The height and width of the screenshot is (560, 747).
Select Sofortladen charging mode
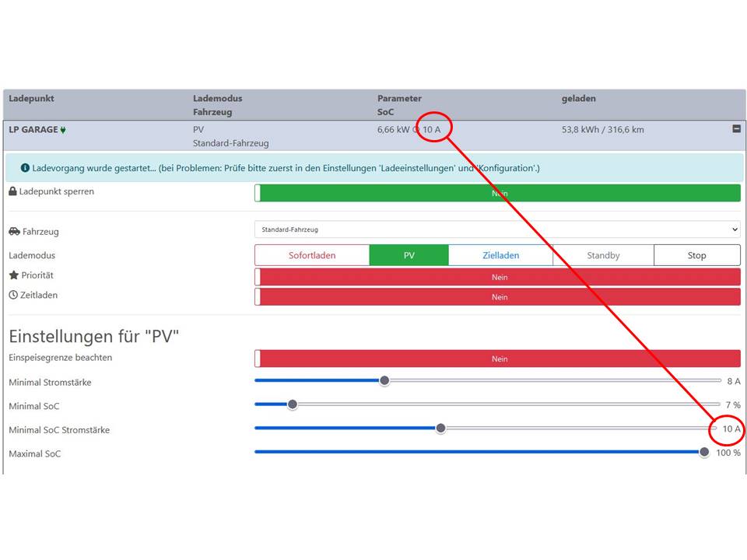[312, 255]
